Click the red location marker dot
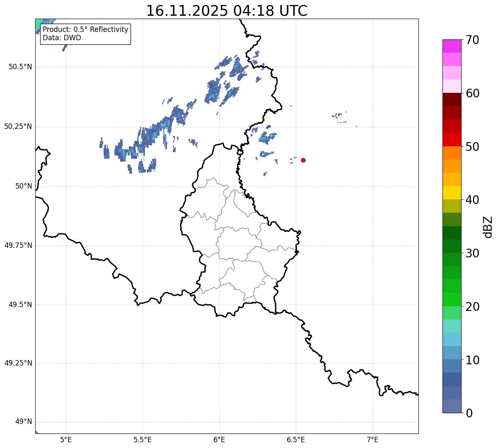This screenshot has width=498, height=448. (303, 160)
